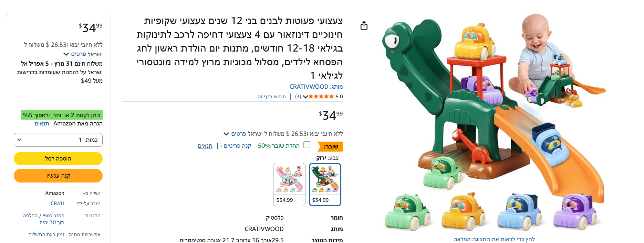Screen dimensions: 644x243
Task: Click search this page link
Action: (272, 97)
